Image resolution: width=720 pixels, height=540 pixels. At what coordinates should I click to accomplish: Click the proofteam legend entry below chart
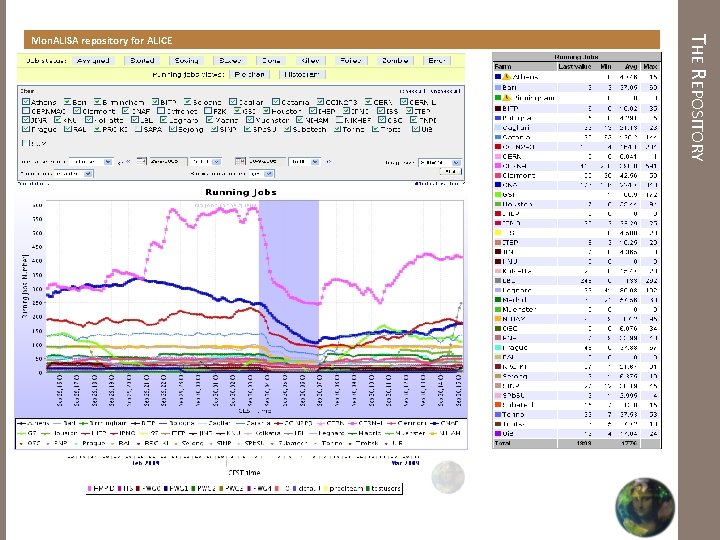[x=343, y=488]
